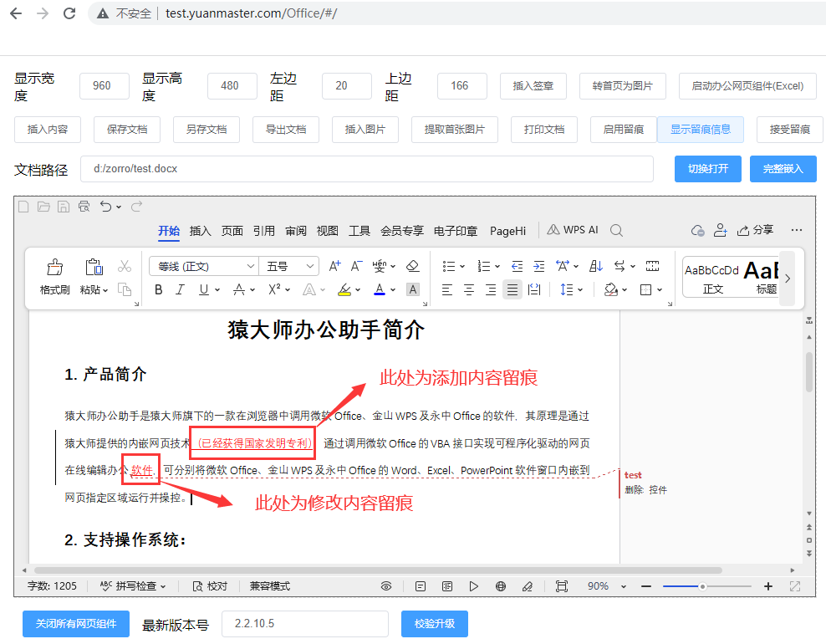Switch to the 视图 ribbon tab
826x644 pixels.
[x=327, y=231]
